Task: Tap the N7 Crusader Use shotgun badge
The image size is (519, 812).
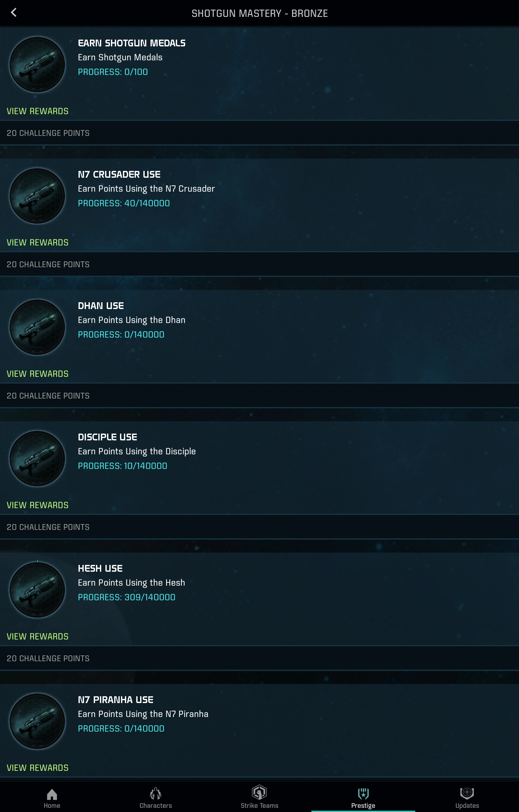Action: point(37,196)
